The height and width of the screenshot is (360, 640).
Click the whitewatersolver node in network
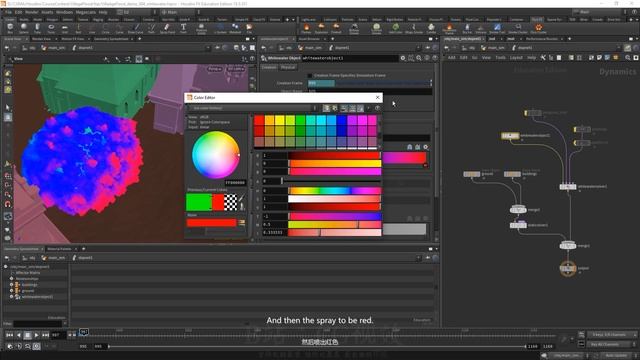point(568,187)
